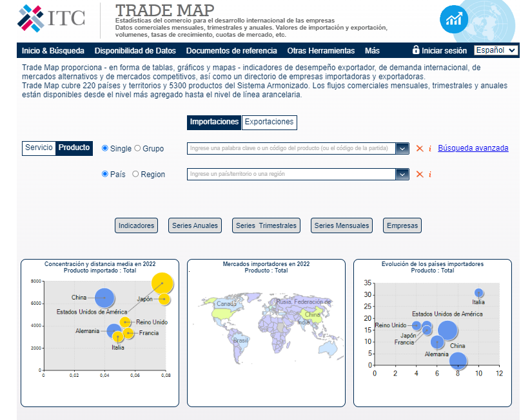Switch to Producto toggle
The width and height of the screenshot is (530, 420).
coord(74,148)
